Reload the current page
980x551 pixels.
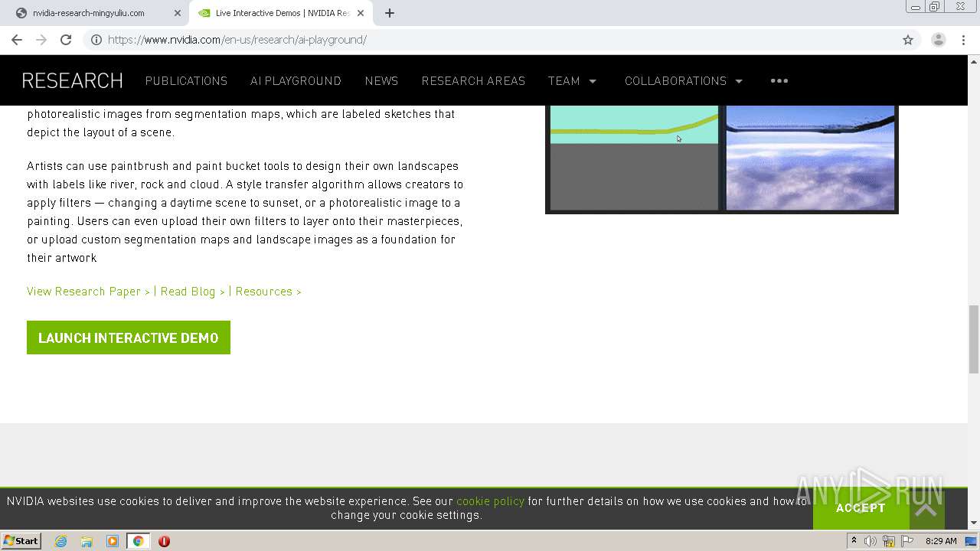coord(66,40)
